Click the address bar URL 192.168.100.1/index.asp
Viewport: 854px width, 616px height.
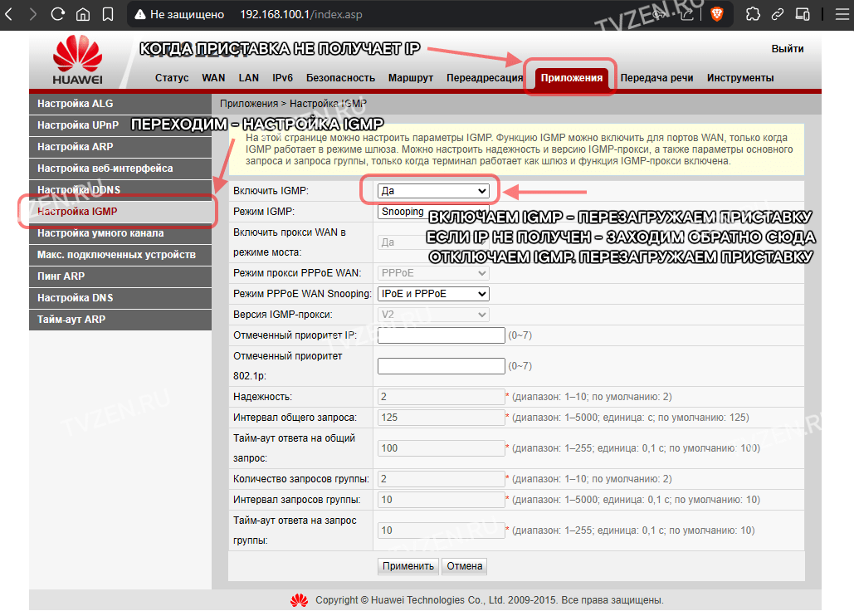click(301, 15)
